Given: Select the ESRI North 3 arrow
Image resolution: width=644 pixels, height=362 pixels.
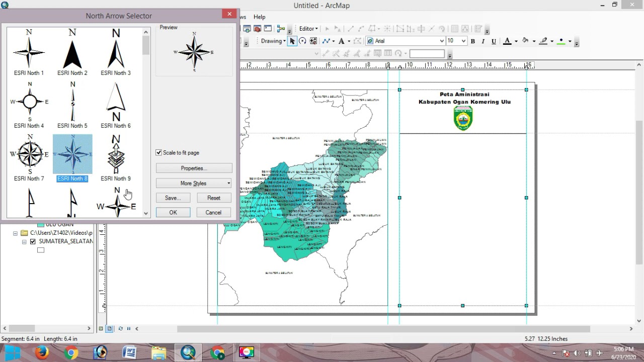Looking at the screenshot, I should (116, 52).
